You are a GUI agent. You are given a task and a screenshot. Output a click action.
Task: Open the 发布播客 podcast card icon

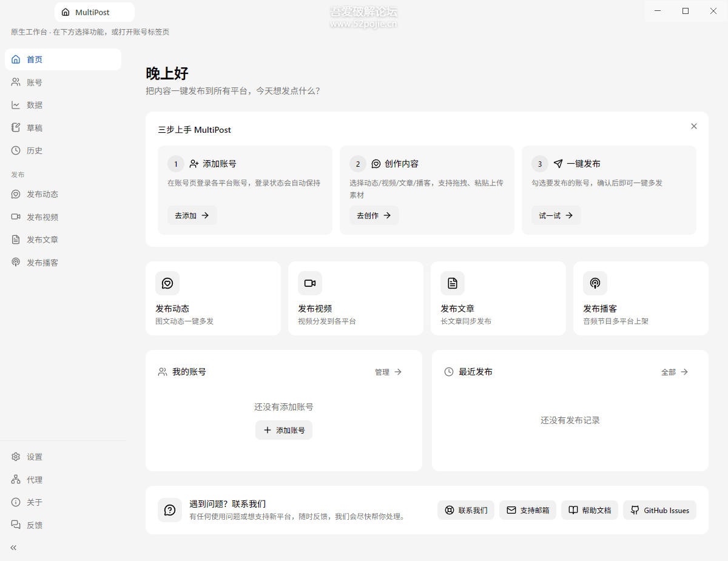coord(595,283)
